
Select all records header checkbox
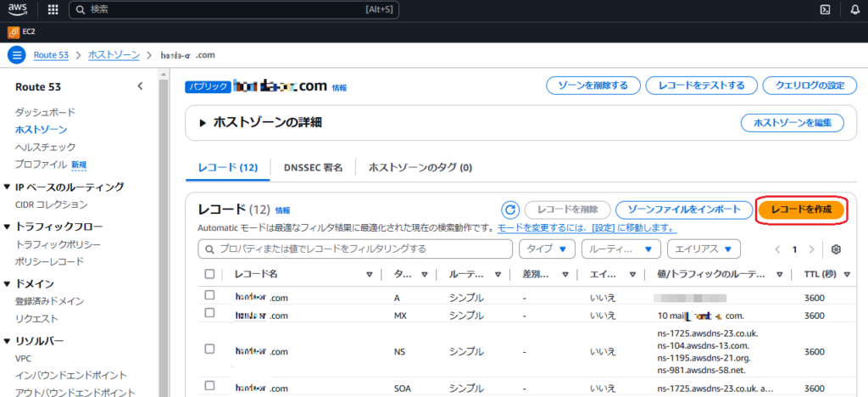pyautogui.click(x=209, y=273)
